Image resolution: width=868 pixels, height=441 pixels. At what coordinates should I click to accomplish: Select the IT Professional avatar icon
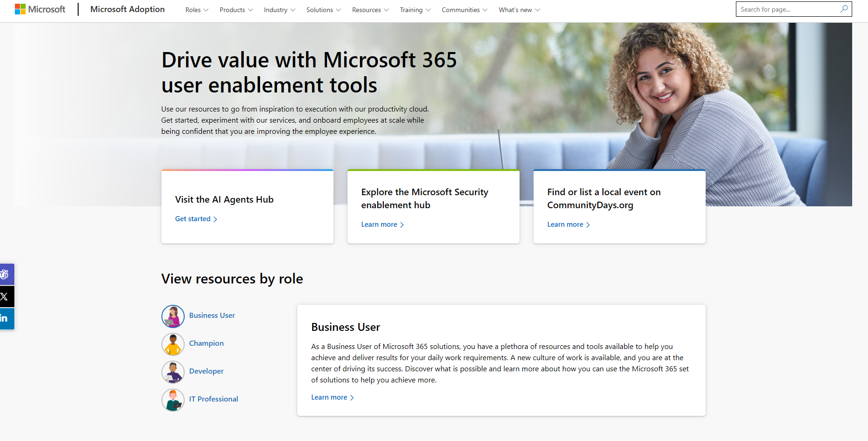click(x=173, y=400)
